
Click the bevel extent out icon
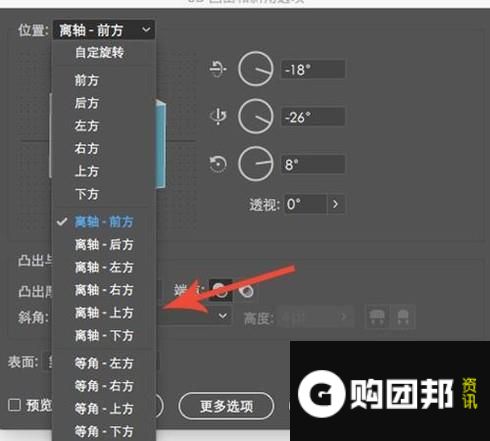point(377,317)
